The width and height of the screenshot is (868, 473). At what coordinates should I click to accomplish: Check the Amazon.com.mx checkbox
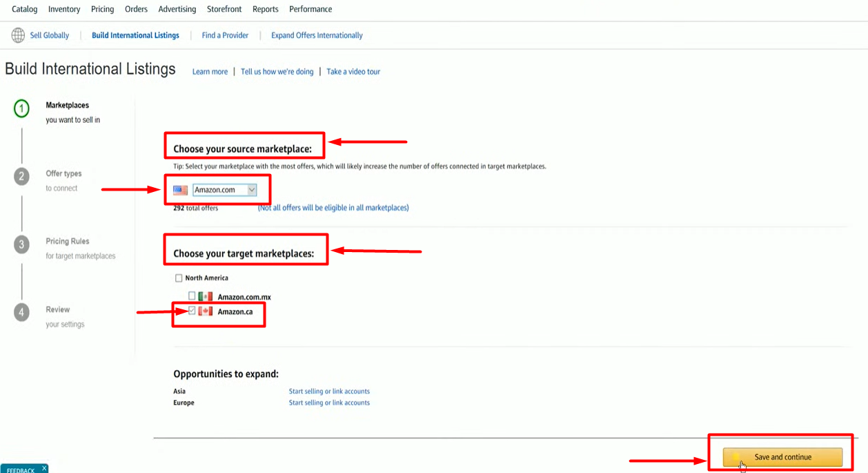click(x=193, y=296)
